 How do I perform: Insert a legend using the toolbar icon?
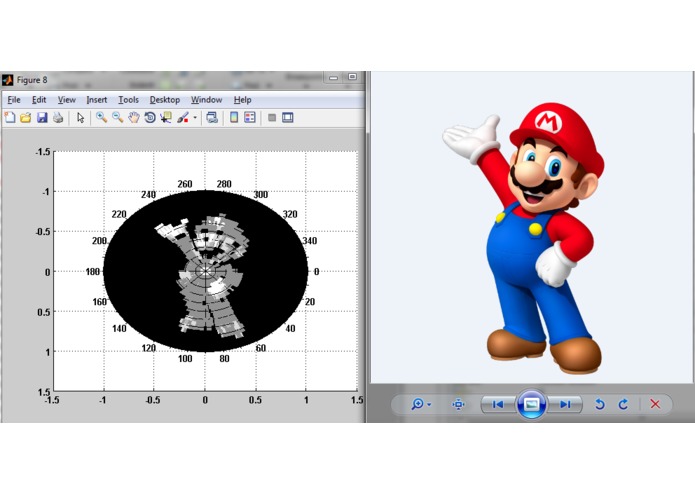tap(250, 117)
